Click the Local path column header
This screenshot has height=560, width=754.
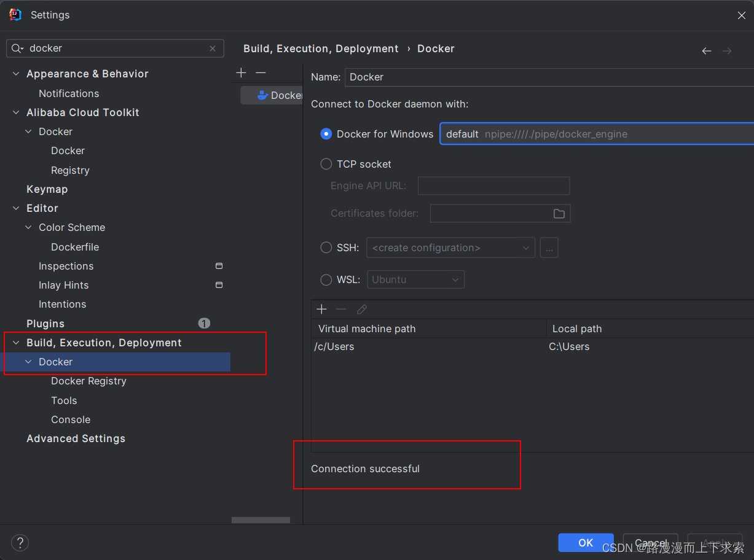(650, 329)
